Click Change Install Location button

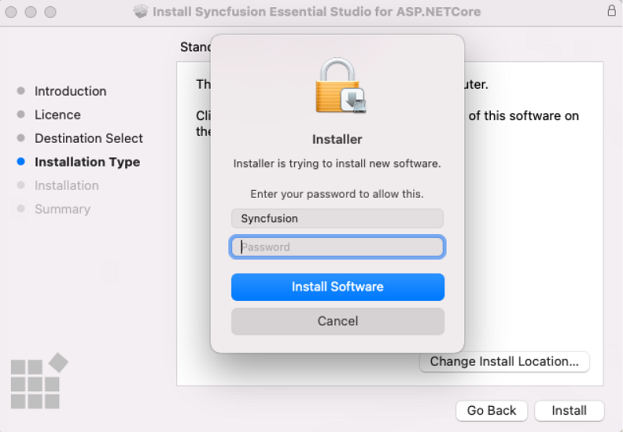(x=504, y=361)
